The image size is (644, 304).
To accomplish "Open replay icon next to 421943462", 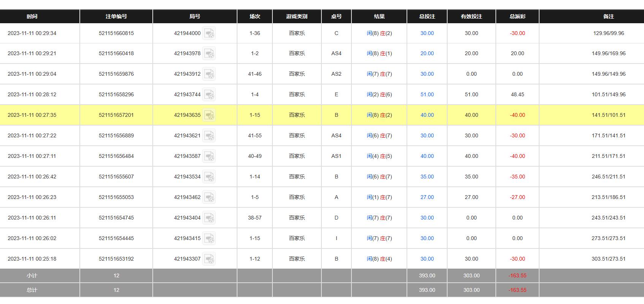I will coord(209,197).
